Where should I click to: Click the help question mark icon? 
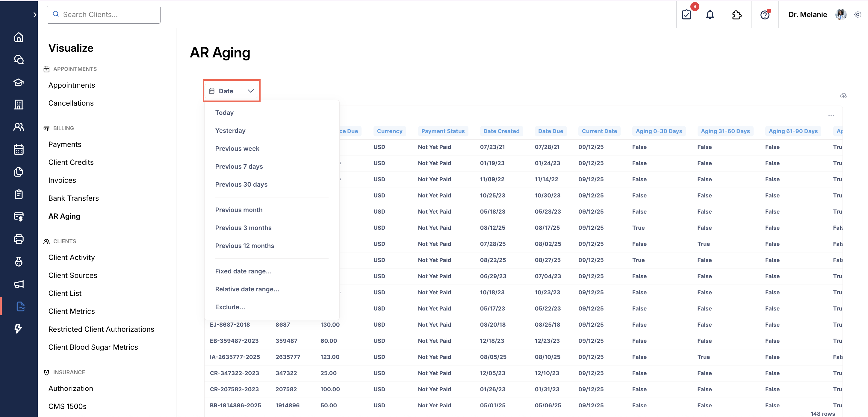tap(765, 14)
